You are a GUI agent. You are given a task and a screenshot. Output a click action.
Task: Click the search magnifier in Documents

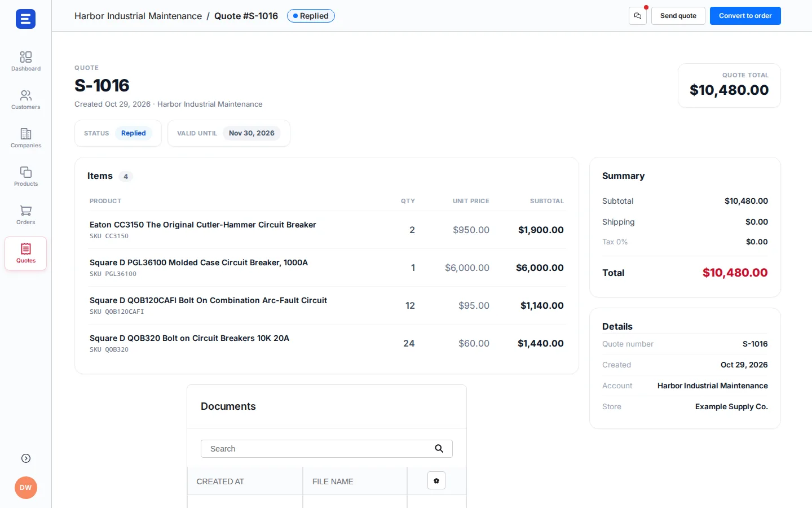point(439,449)
